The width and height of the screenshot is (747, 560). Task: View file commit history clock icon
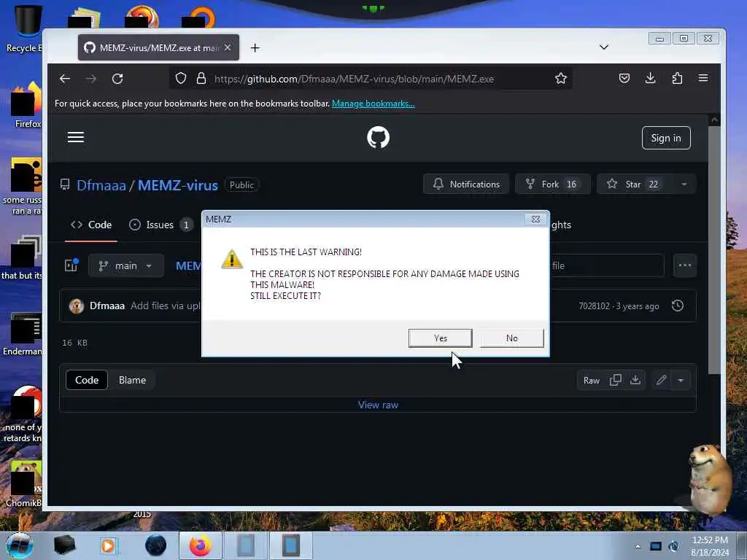click(x=678, y=306)
